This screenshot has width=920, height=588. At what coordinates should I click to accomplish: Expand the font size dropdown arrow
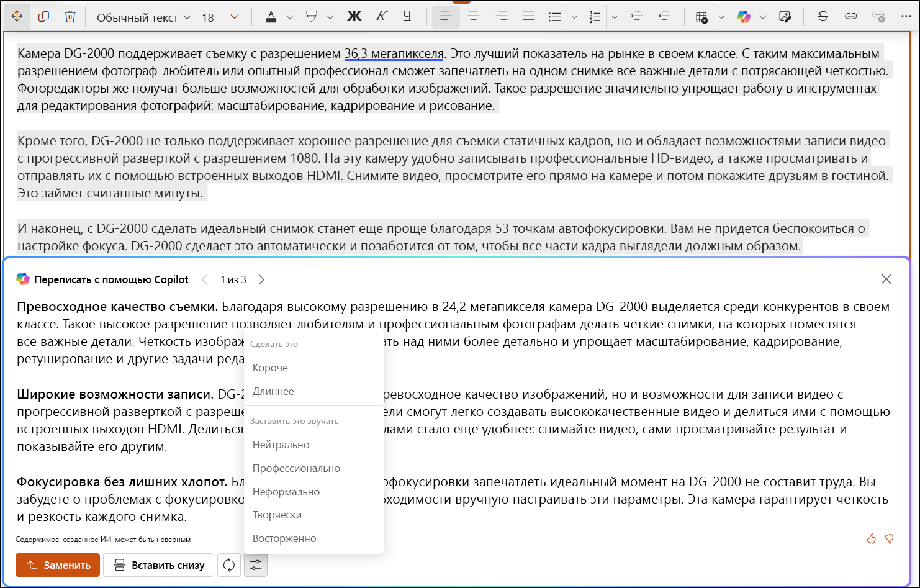tap(235, 17)
